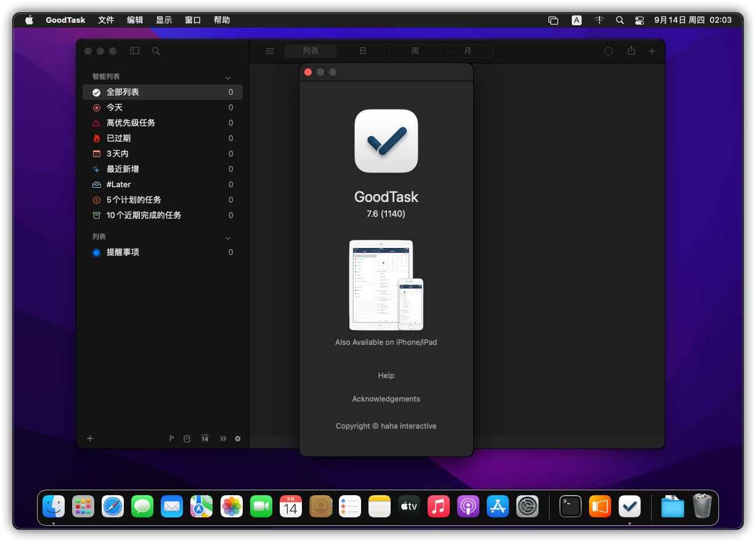Open the 编辑 menu
Image resolution: width=756 pixels, height=542 pixels.
[x=135, y=20]
